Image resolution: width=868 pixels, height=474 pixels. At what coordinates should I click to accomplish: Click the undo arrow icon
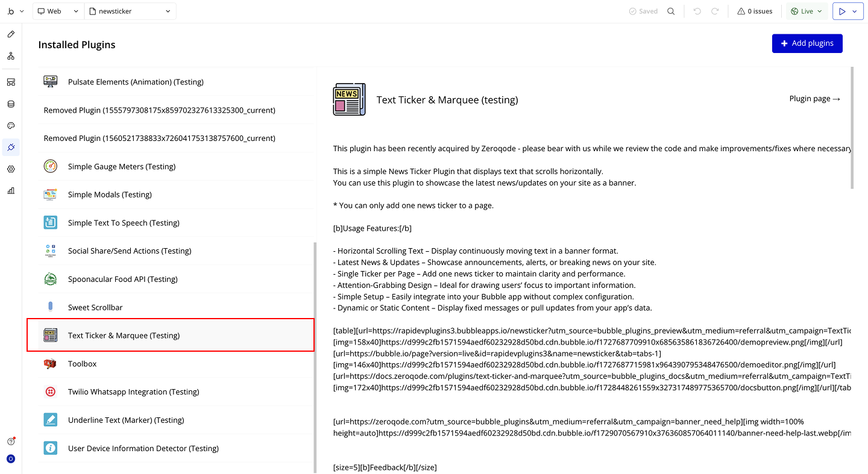coord(697,11)
